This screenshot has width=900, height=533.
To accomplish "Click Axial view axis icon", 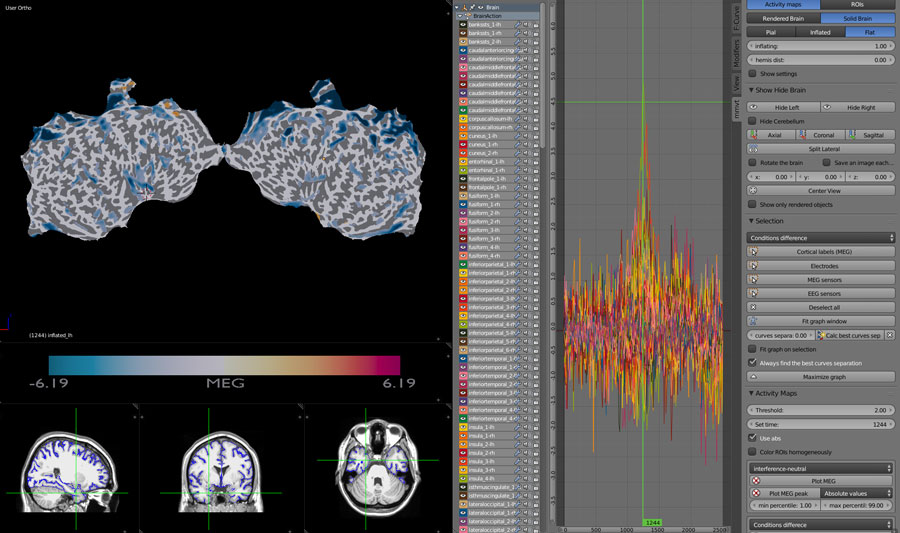I will [x=753, y=135].
